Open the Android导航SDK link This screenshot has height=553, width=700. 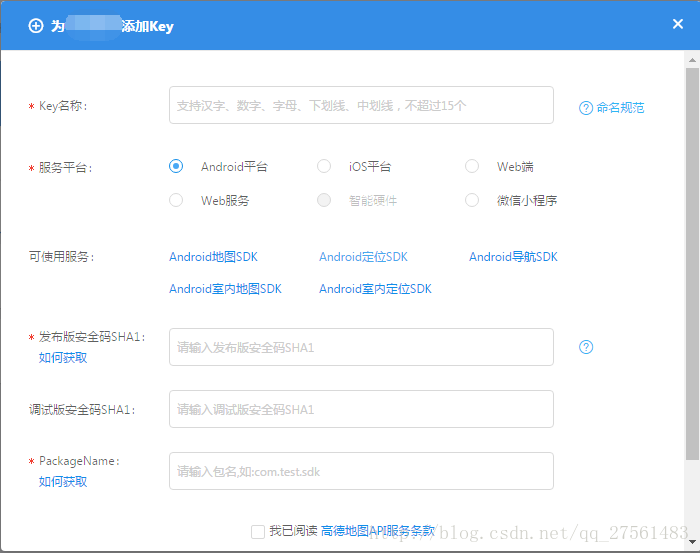coord(513,257)
